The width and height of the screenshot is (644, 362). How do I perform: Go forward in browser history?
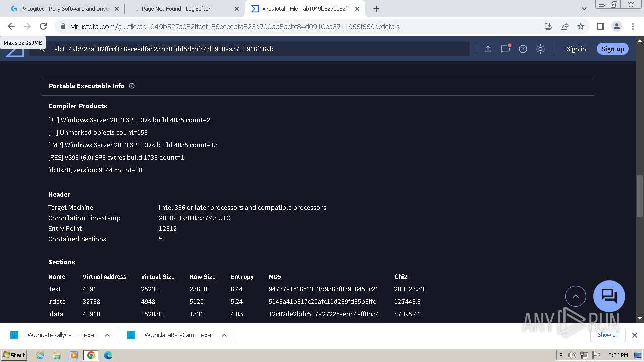pos(27,26)
